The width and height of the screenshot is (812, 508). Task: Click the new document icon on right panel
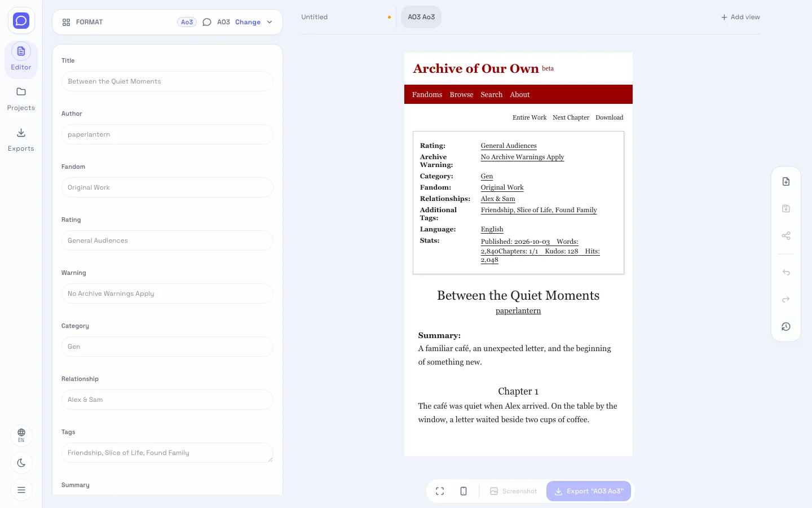786,182
